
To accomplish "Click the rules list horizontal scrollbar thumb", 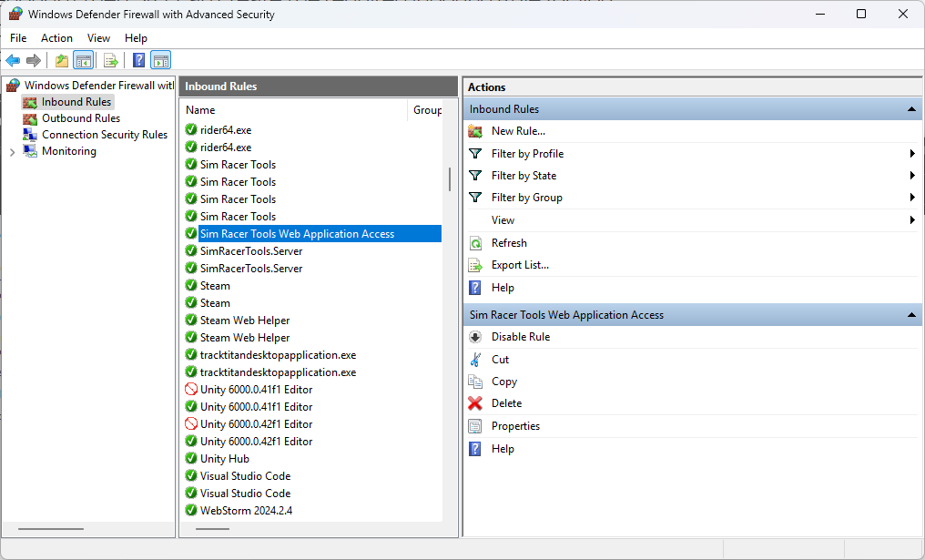I will coord(212,529).
